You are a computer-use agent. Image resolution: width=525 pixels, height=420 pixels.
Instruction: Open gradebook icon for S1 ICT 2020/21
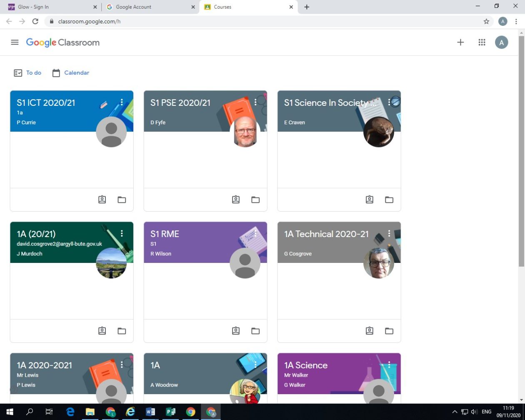102,200
